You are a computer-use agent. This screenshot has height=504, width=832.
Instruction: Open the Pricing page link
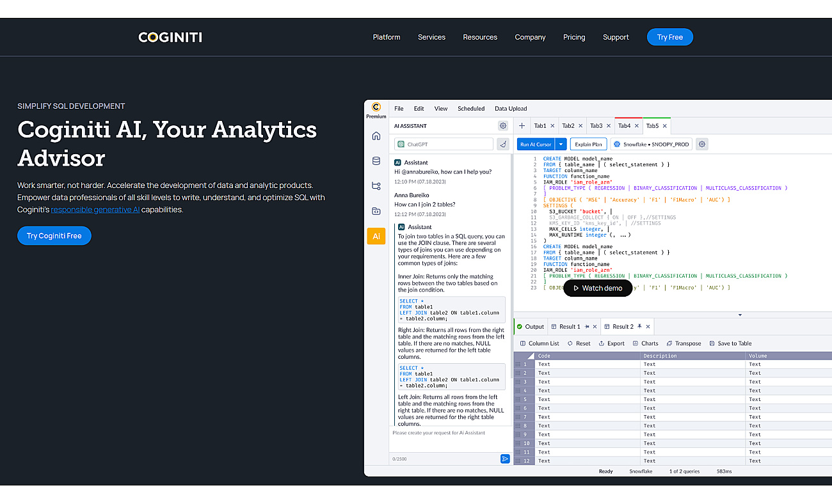click(574, 37)
